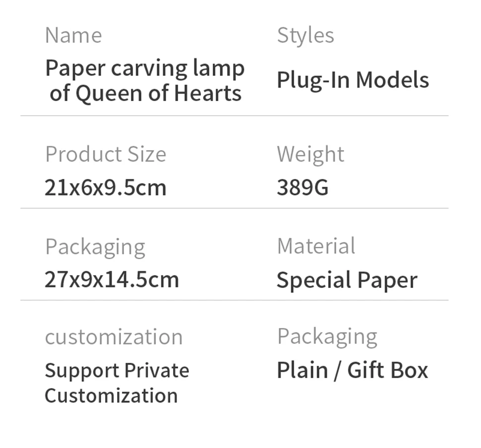Click the 'Support Private' text line
481x448 pixels.
click(x=117, y=371)
